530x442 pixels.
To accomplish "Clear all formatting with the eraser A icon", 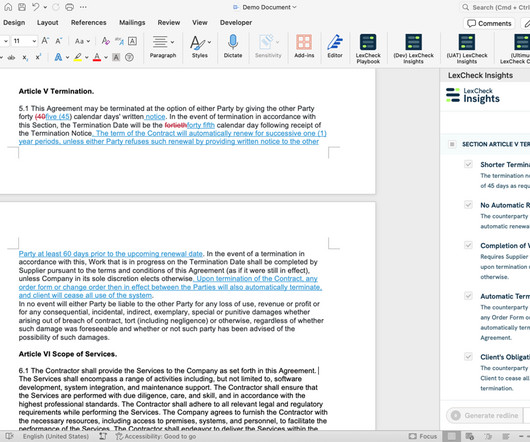I will point(105,41).
